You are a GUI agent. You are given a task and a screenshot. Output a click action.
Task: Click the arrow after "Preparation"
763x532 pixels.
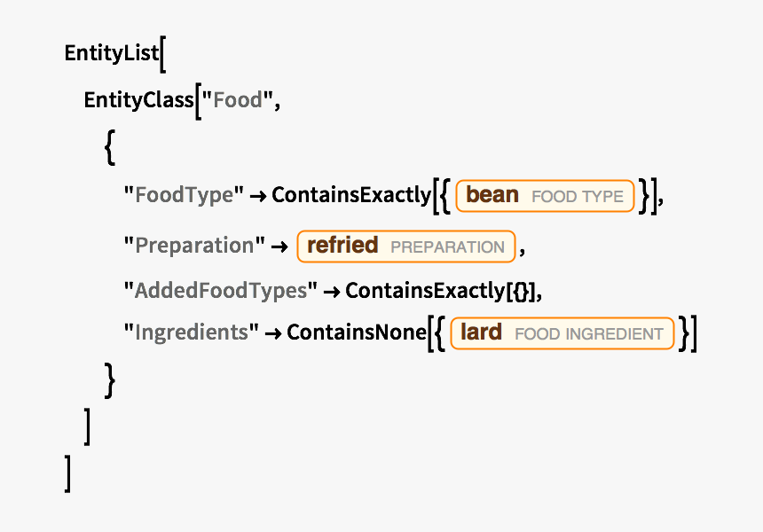click(279, 247)
